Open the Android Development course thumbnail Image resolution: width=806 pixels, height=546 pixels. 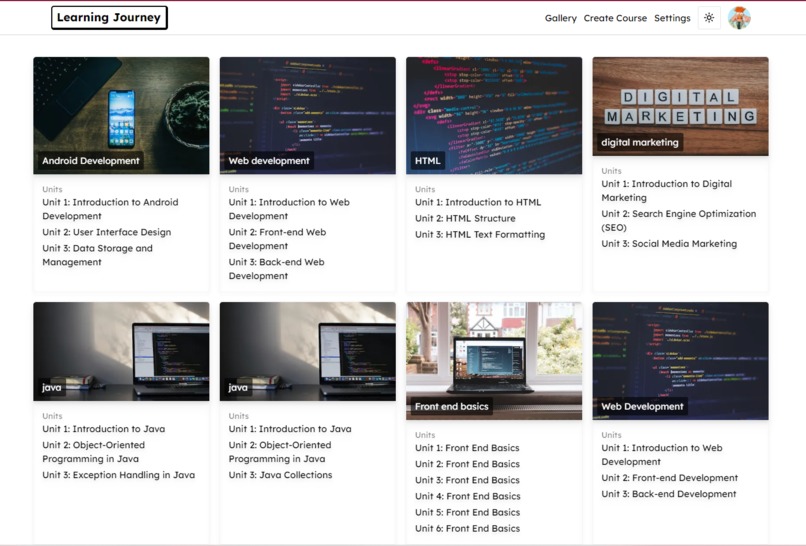[121, 115]
